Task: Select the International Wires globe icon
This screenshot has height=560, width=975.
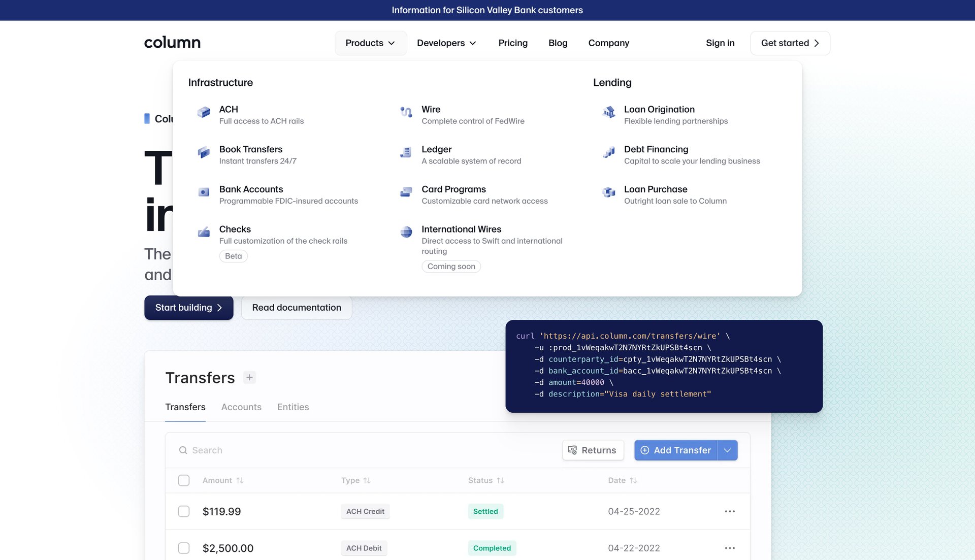Action: (406, 232)
